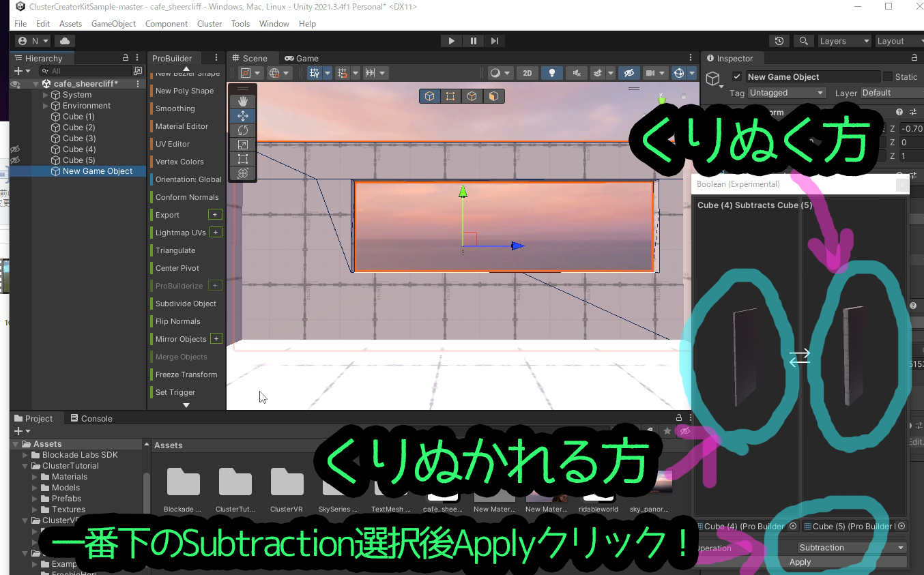Toggle scene lighting with the lightbulb icon

click(x=552, y=73)
